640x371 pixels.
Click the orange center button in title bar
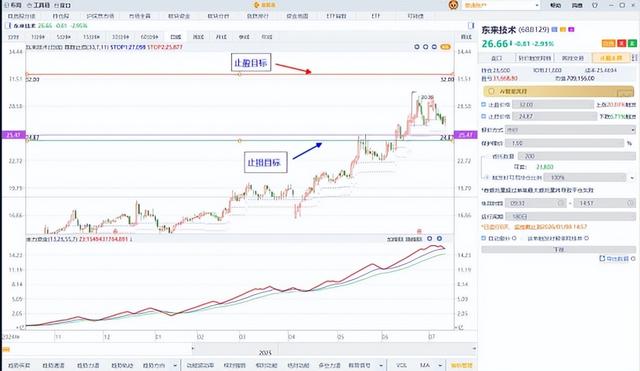click(x=264, y=5)
